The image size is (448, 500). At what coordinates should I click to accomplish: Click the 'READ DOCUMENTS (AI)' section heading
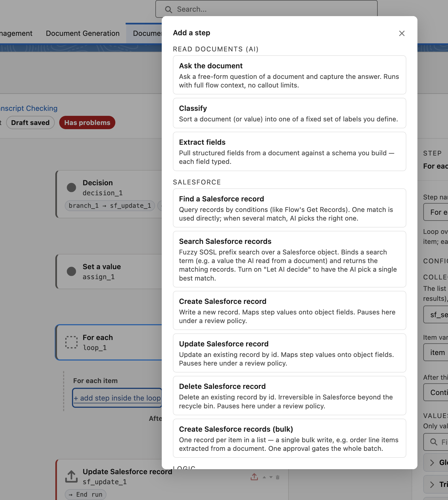tap(216, 49)
